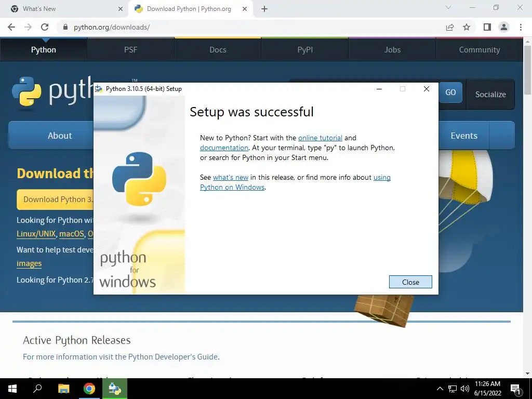
Task: Open the documentation link in Setup
Action: (224, 148)
